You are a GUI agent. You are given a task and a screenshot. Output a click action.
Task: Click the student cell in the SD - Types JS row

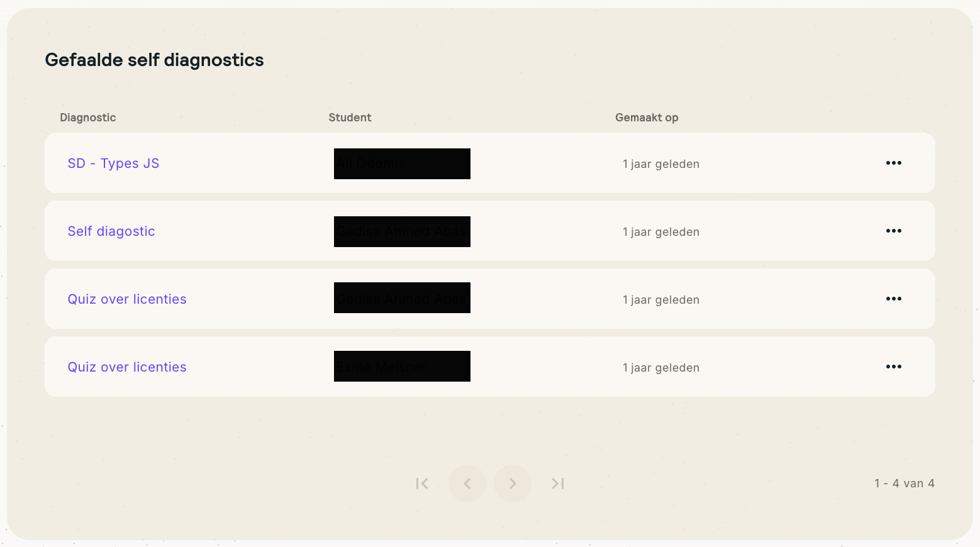pyautogui.click(x=402, y=163)
